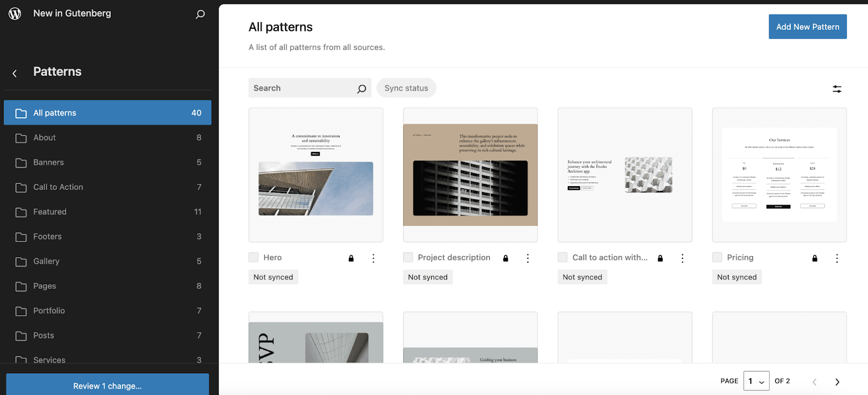Viewport: 868px width, 395px height.
Task: Open the Footers category
Action: tap(107, 237)
